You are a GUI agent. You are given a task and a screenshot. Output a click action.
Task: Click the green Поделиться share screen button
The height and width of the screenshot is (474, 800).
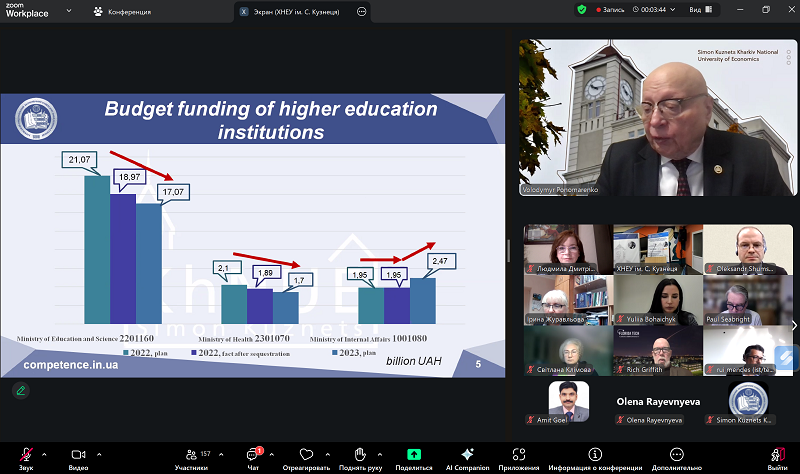pyautogui.click(x=414, y=455)
